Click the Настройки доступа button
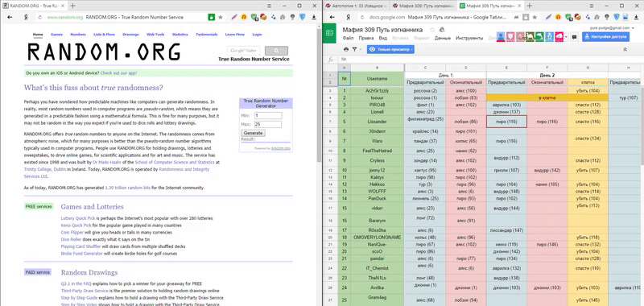644x306 pixels. [x=605, y=36]
